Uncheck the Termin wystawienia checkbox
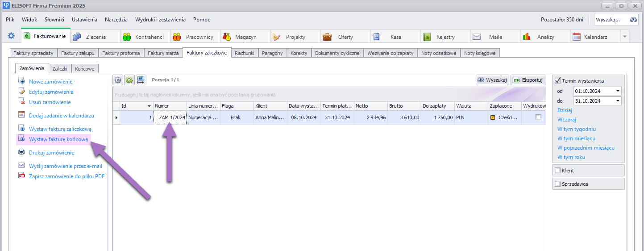 [x=557, y=81]
